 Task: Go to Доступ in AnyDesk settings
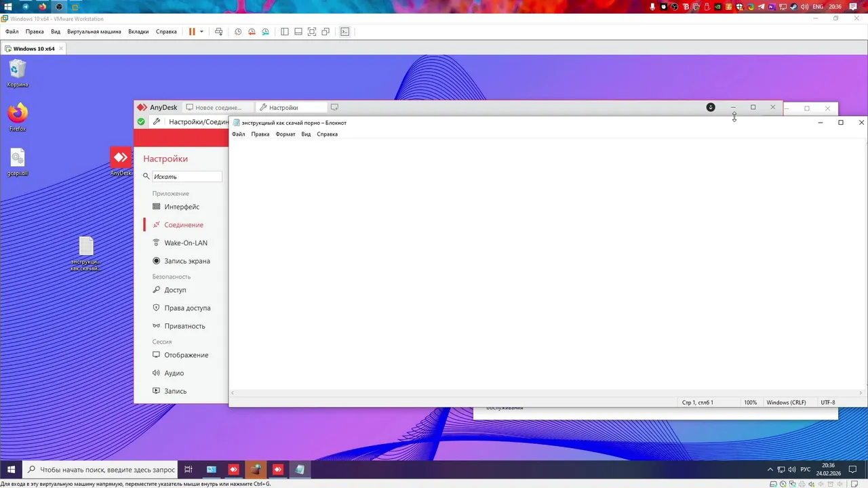pyautogui.click(x=175, y=290)
